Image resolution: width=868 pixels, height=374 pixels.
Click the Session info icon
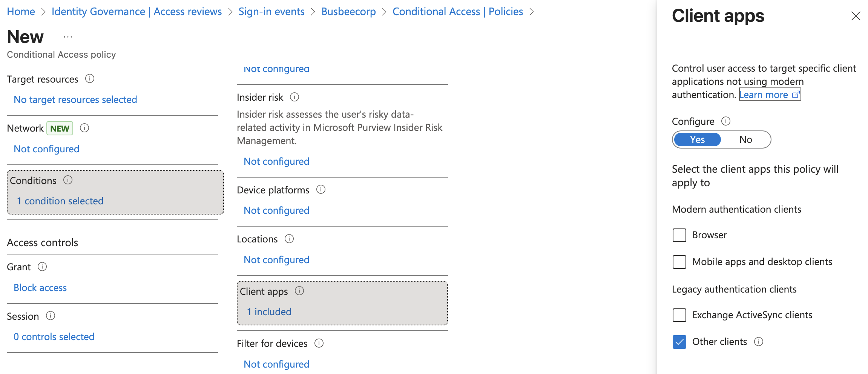tap(51, 316)
